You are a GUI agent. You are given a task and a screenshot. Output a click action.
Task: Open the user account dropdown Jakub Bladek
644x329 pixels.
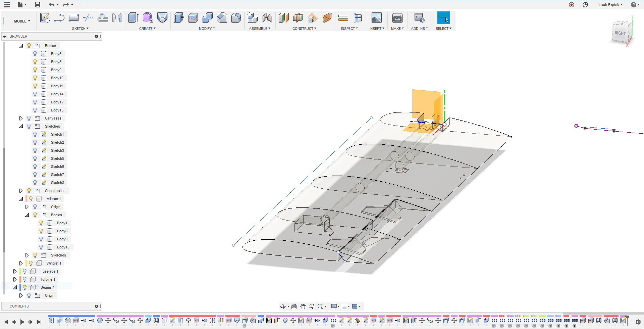click(610, 5)
